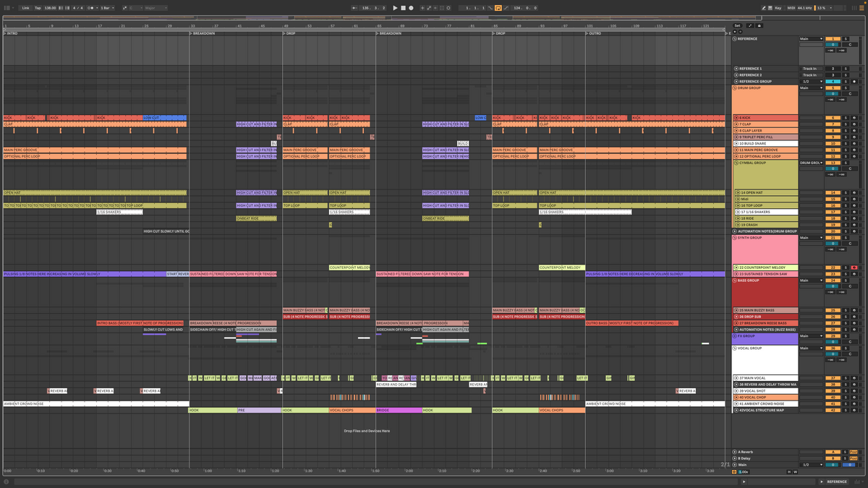Click the Set locator button
Image resolution: width=868 pixels, height=488 pixels.
(x=737, y=25)
